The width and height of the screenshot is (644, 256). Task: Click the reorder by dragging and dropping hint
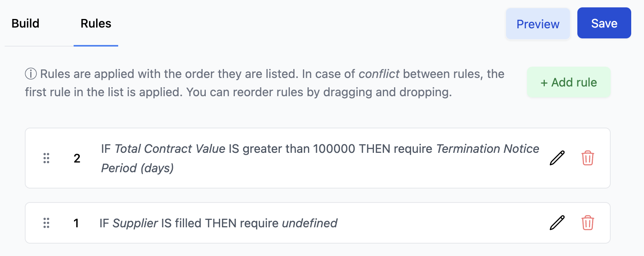319,92
